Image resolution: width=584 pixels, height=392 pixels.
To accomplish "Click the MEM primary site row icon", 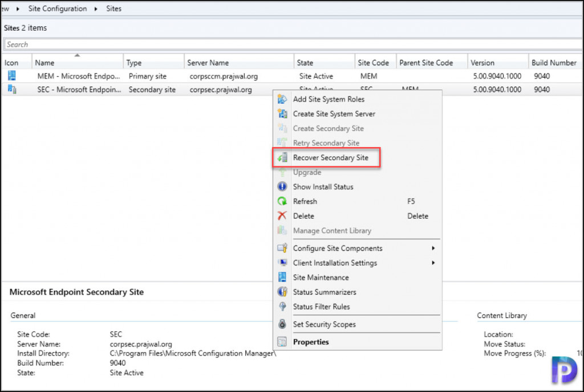I will pyautogui.click(x=12, y=76).
